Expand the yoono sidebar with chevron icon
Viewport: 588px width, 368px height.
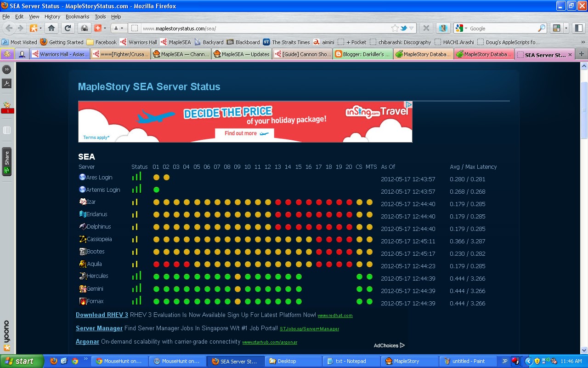pyautogui.click(x=7, y=69)
